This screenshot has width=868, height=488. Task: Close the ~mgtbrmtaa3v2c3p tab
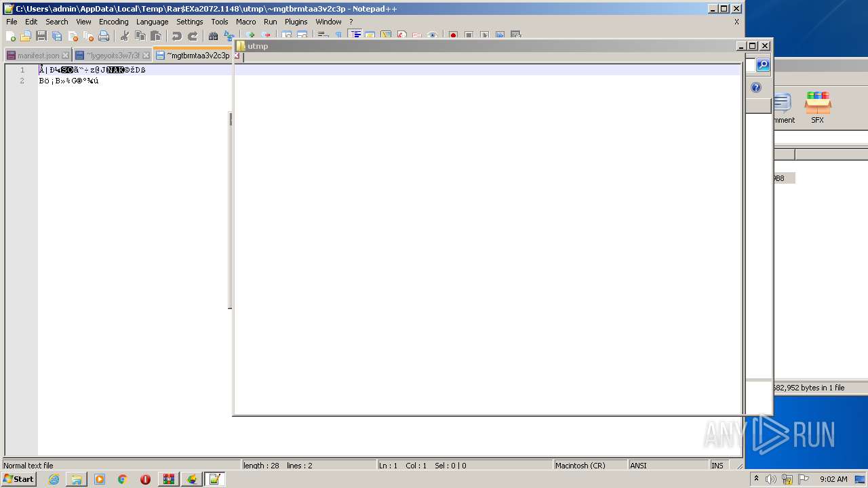coord(237,56)
